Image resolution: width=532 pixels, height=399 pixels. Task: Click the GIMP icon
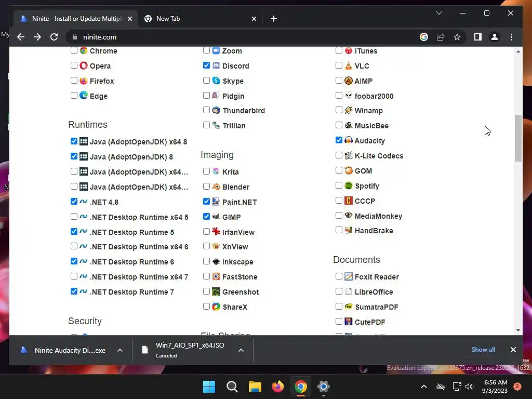(216, 217)
